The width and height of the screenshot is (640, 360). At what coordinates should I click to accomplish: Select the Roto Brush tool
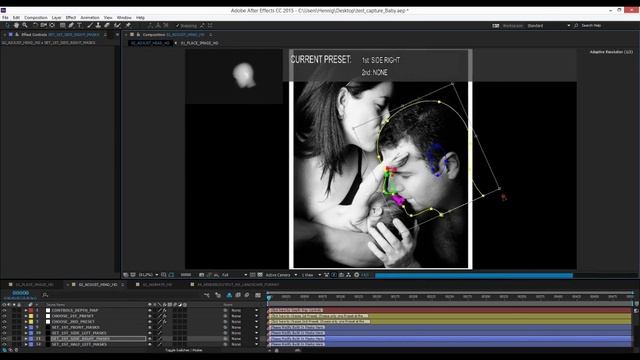[117, 25]
